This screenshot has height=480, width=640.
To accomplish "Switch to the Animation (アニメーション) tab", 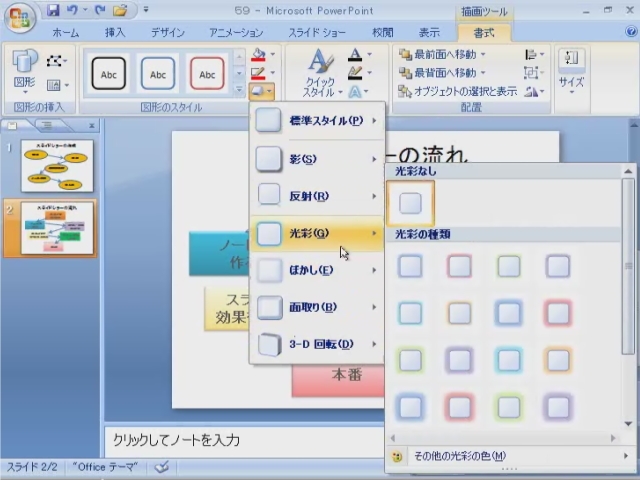I will 236,32.
